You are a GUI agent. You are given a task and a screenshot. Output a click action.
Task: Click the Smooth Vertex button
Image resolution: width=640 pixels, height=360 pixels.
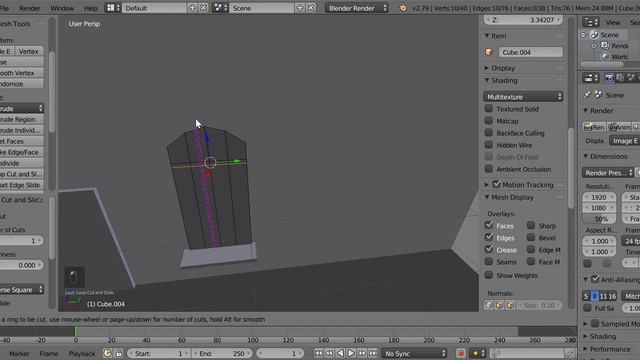tap(22, 73)
